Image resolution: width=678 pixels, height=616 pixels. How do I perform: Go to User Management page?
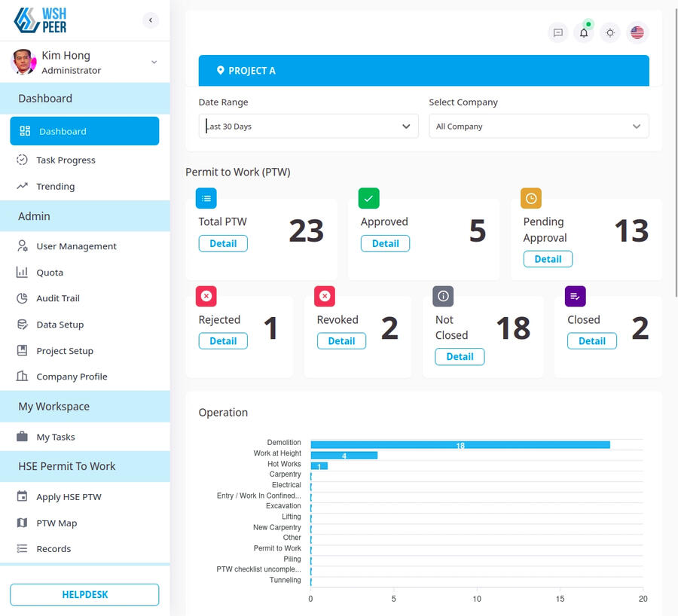point(76,246)
